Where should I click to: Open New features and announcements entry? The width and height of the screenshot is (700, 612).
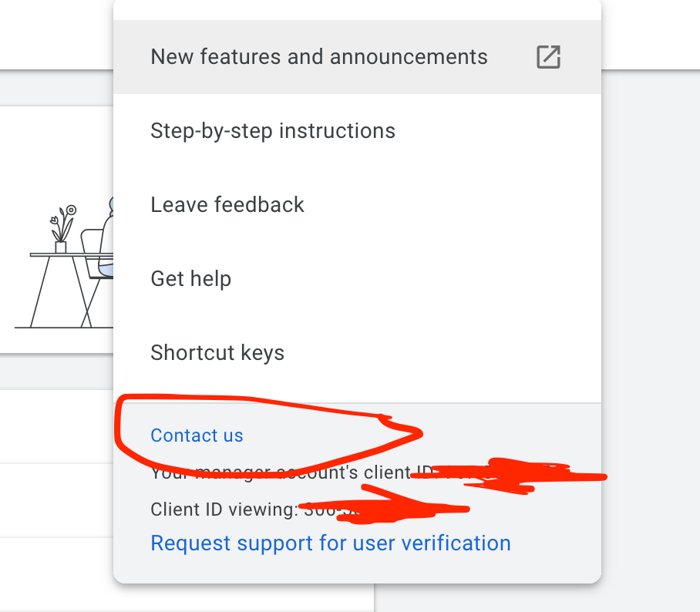pos(319,57)
